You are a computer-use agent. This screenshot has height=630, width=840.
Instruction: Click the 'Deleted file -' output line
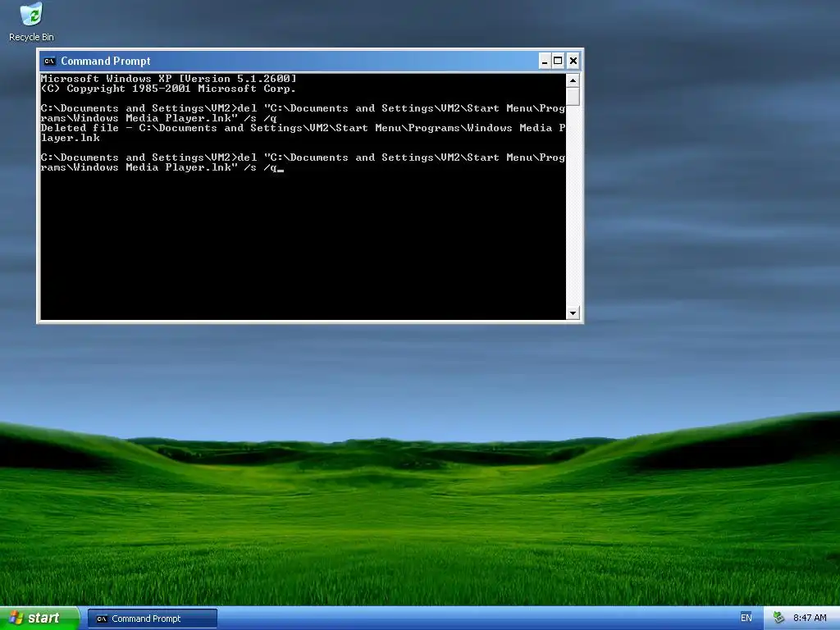[304, 128]
